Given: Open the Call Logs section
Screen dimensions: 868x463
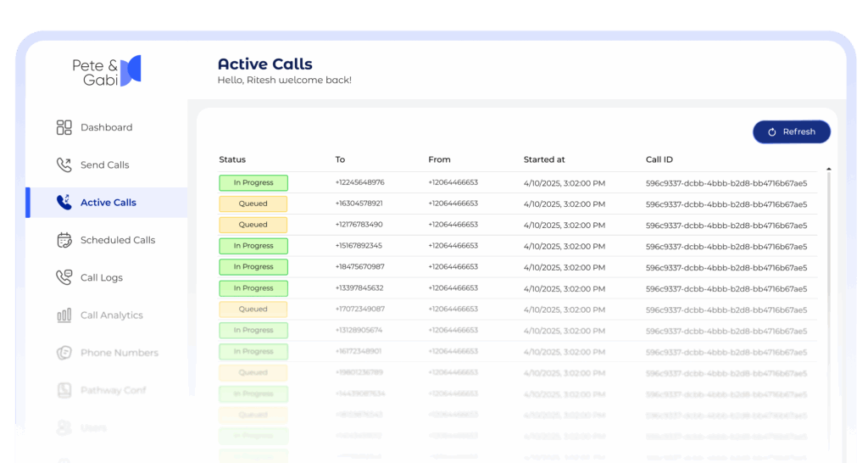Looking at the screenshot, I should pyautogui.click(x=101, y=277).
